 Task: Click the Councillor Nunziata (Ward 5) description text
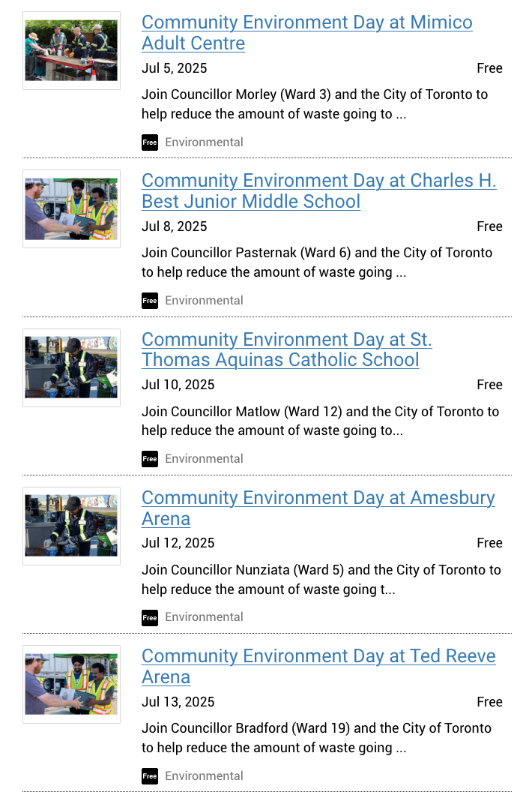point(321,580)
